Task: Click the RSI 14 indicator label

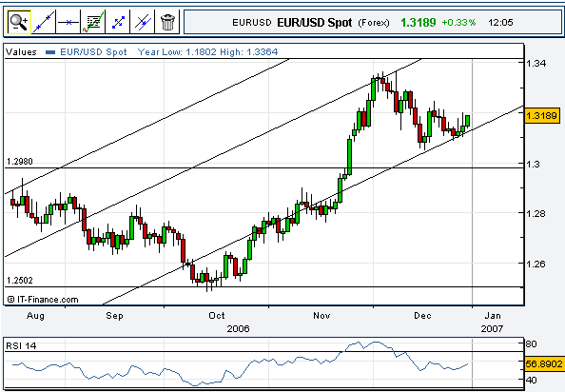Action: point(21,346)
